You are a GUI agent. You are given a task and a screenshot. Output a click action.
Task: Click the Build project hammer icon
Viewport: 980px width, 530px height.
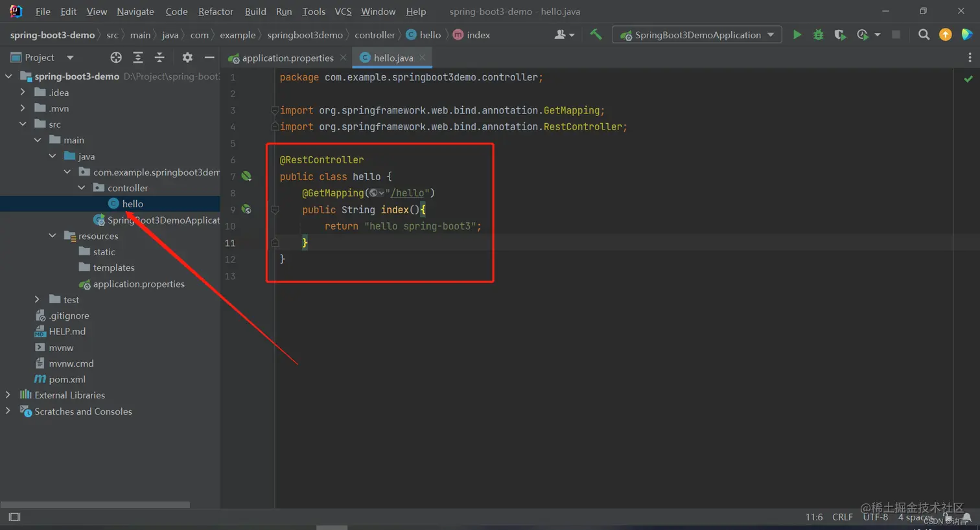(596, 34)
